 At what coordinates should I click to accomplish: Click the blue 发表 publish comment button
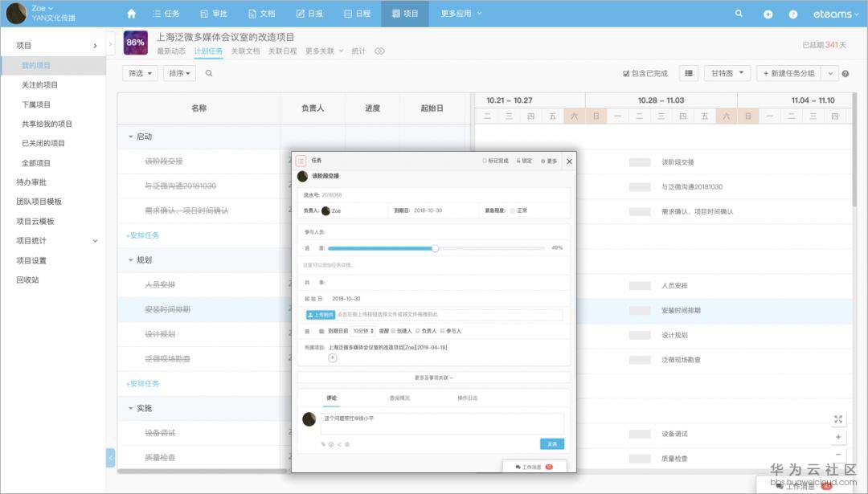(x=552, y=443)
